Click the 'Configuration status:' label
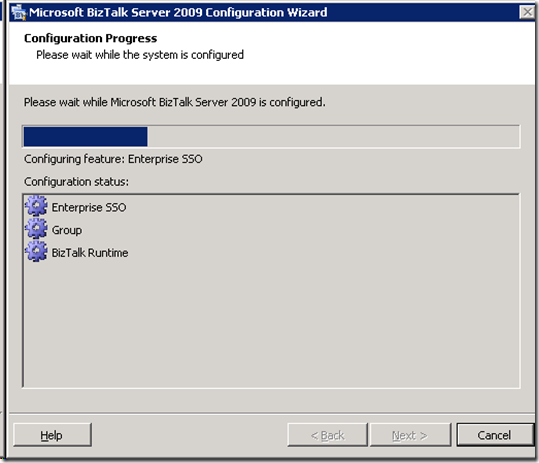The height and width of the screenshot is (463, 539). [x=76, y=181]
